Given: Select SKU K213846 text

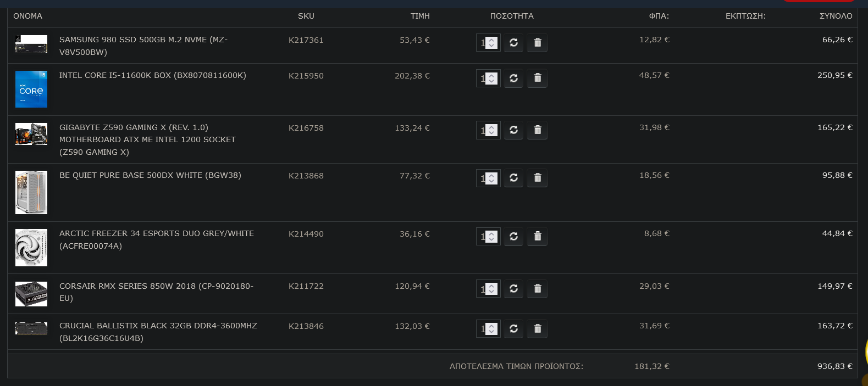Looking at the screenshot, I should tap(306, 326).
